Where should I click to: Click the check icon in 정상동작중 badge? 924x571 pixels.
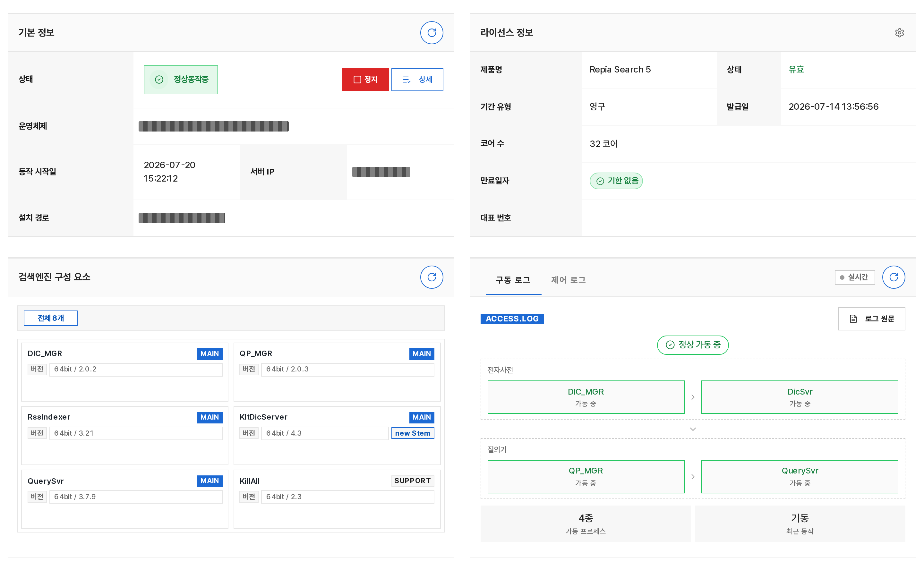point(159,80)
